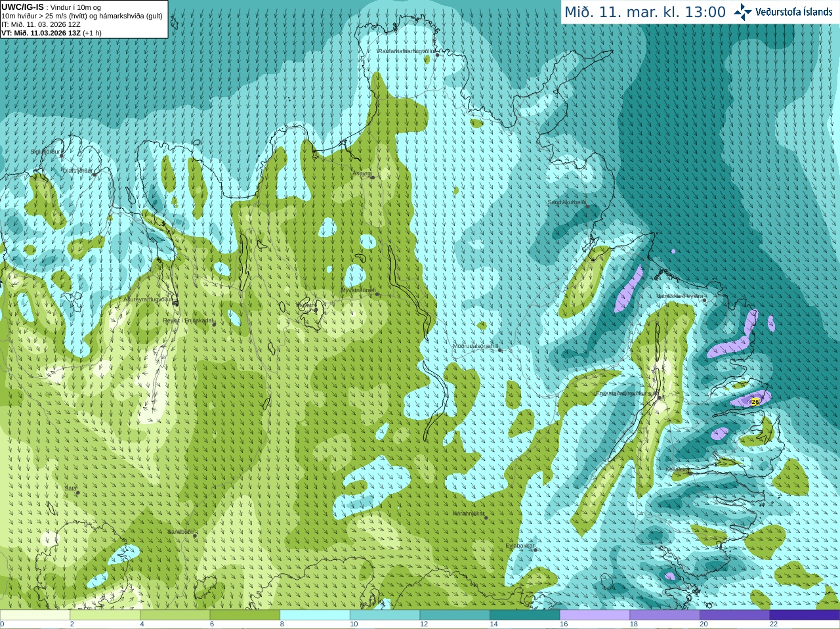The width and height of the screenshot is (840, 629).
Task: Click the legend tick value 16
Action: point(564,624)
